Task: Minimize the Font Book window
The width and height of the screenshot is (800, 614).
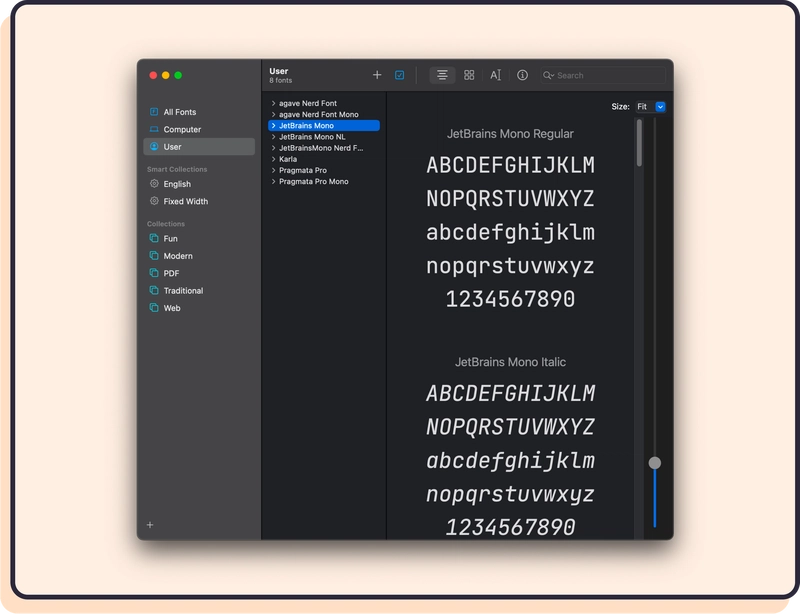Action: [x=165, y=75]
